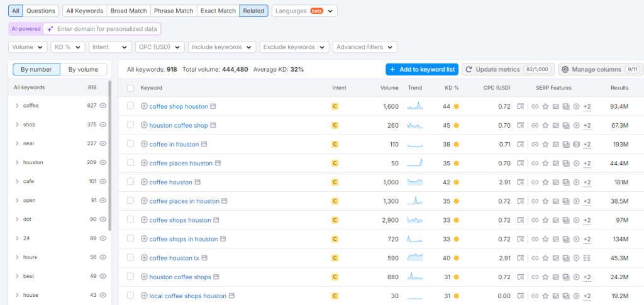Click the Commercial intent badge for coffee in houston
The height and width of the screenshot is (305, 644).
point(335,145)
